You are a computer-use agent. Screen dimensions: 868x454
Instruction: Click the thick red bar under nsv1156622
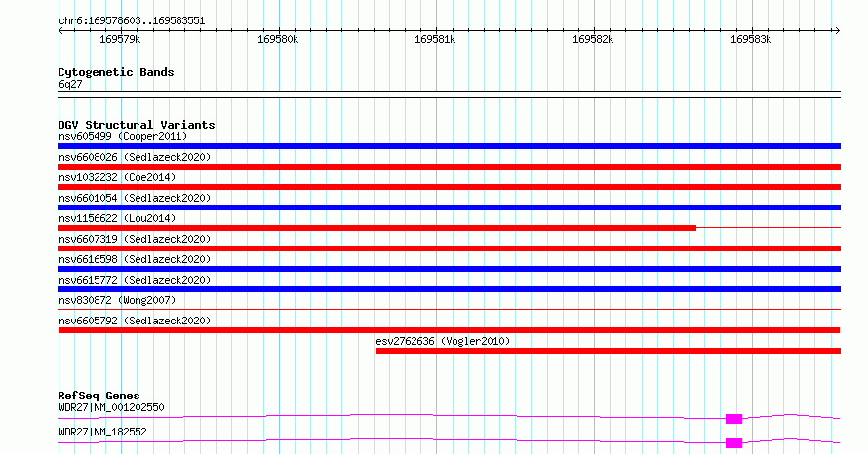(x=377, y=228)
